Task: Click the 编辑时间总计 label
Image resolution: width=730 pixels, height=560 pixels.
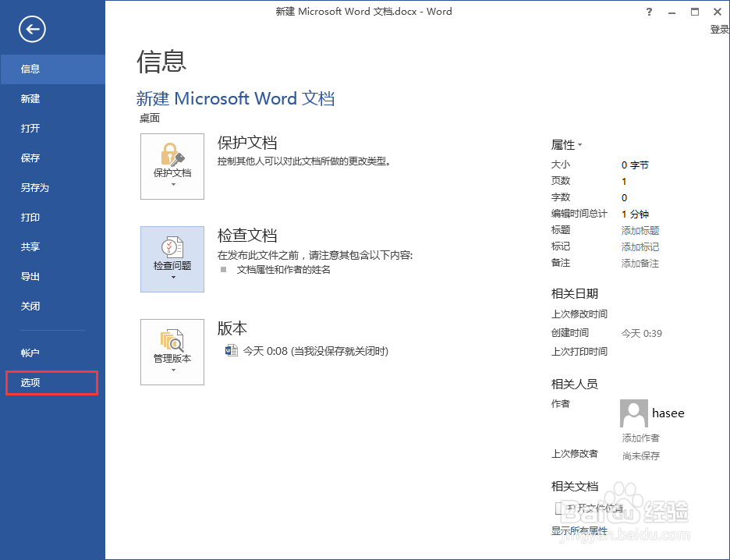Action: (579, 214)
